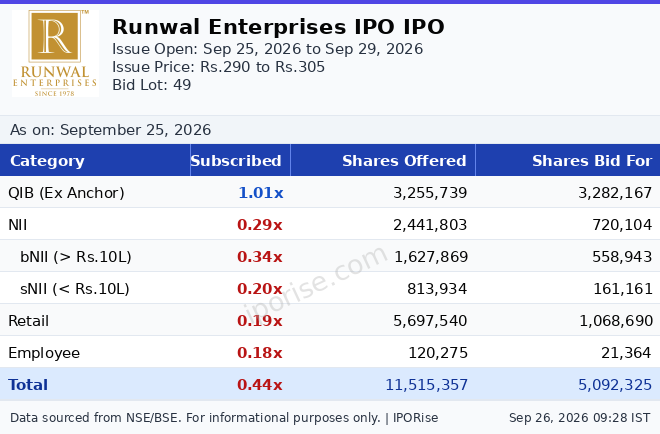Screen dimensions: 660x434
Task: Sort by the Shares Offered column header
Action: click(404, 161)
